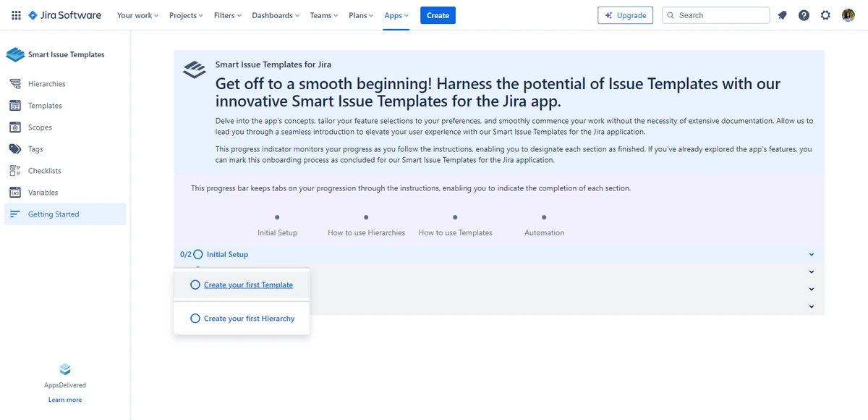Viewport: 868px width, 420px height.
Task: Click the Search input field
Action: 716,15
